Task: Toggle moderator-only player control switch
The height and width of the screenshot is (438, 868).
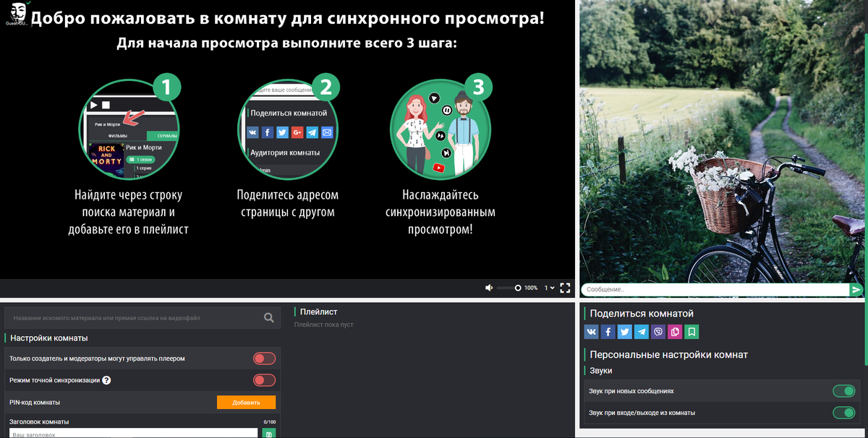Action: click(264, 358)
